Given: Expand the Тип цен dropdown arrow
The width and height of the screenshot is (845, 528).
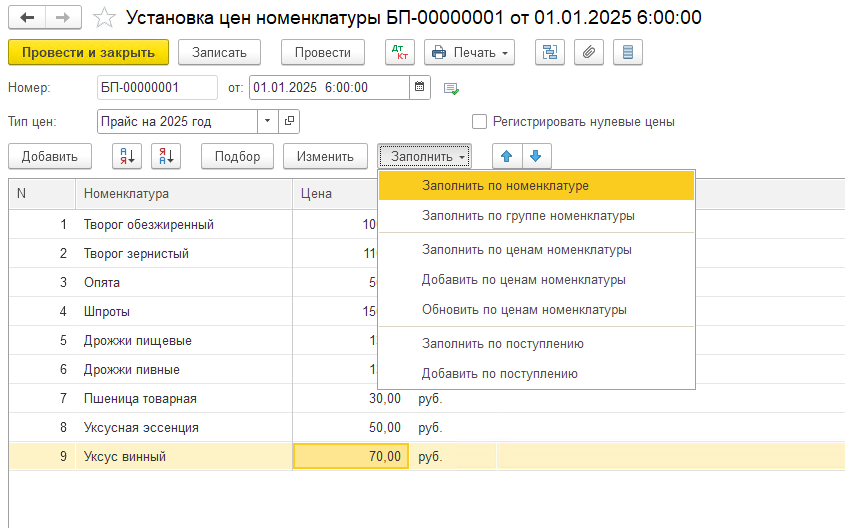Looking at the screenshot, I should pyautogui.click(x=267, y=121).
